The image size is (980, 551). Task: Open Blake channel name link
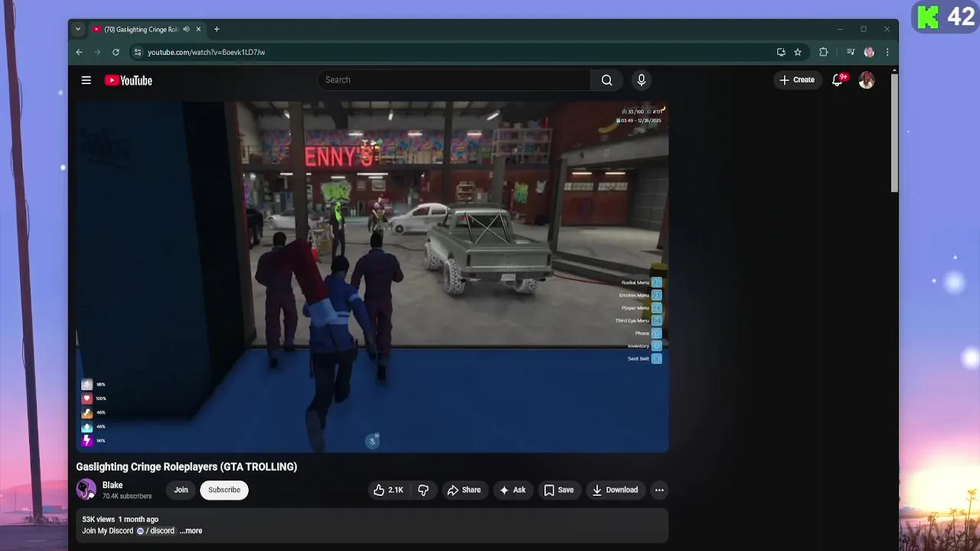point(113,485)
